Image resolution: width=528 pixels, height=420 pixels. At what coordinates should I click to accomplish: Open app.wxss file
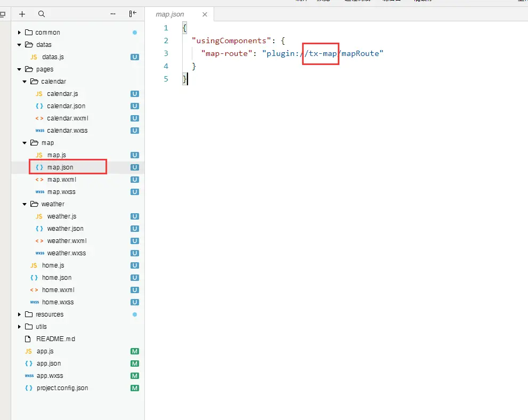50,376
